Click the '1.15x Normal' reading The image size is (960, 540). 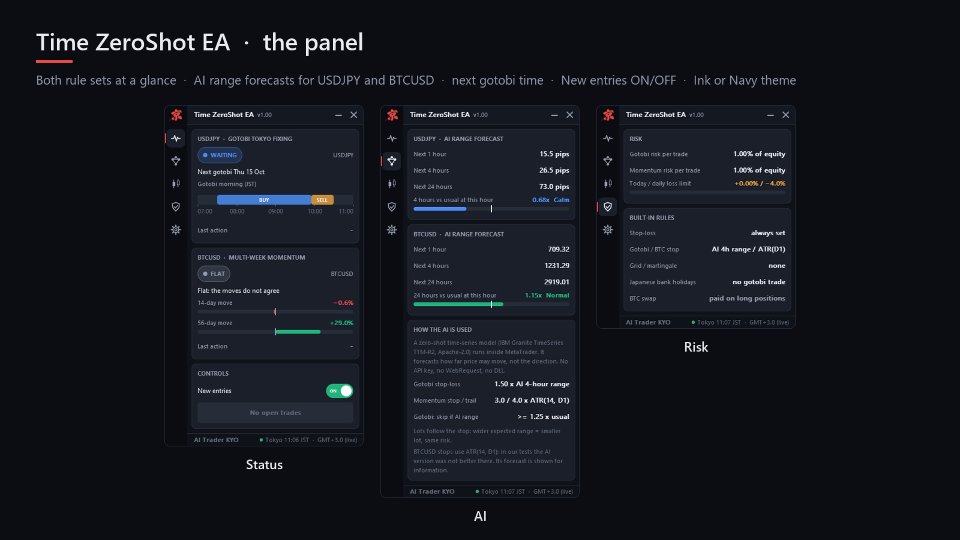pos(547,295)
